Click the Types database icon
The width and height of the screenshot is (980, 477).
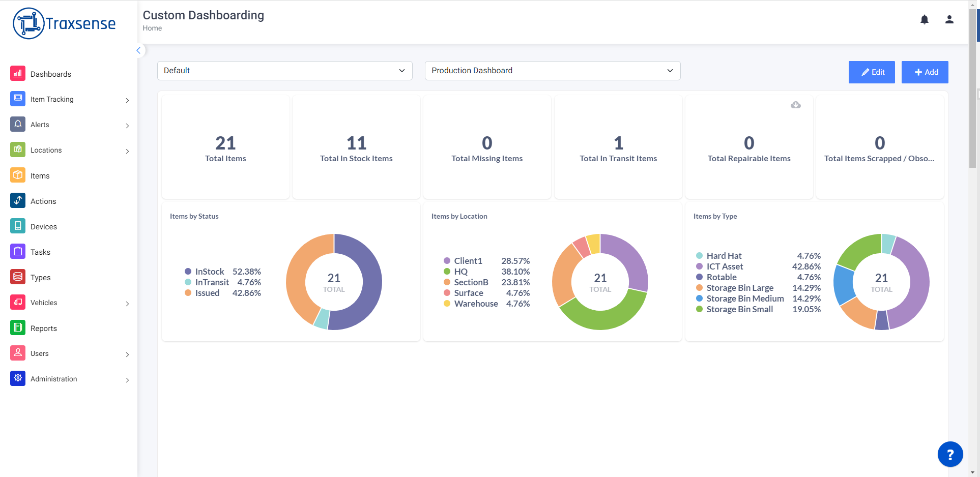[x=18, y=277]
